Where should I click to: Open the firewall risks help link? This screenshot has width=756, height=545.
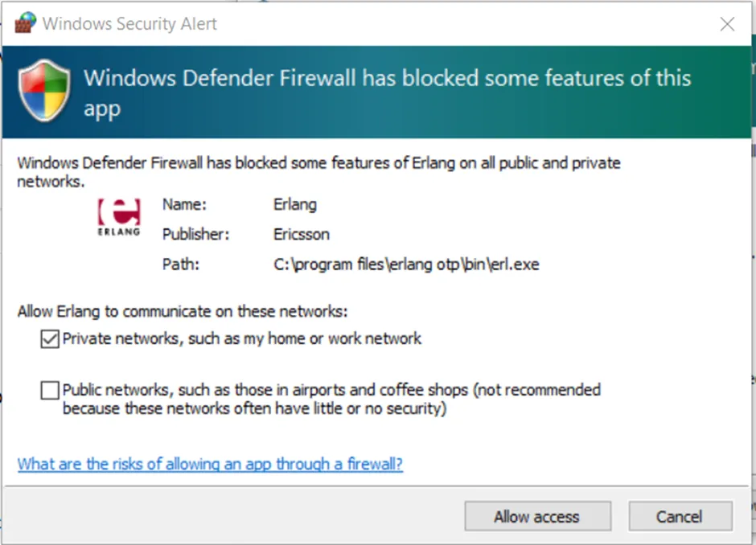click(x=210, y=465)
